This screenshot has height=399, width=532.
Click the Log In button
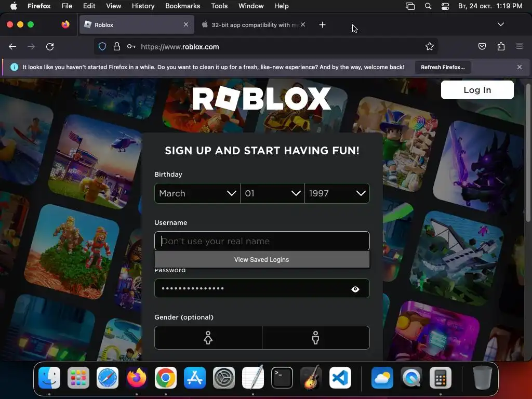pos(477,90)
